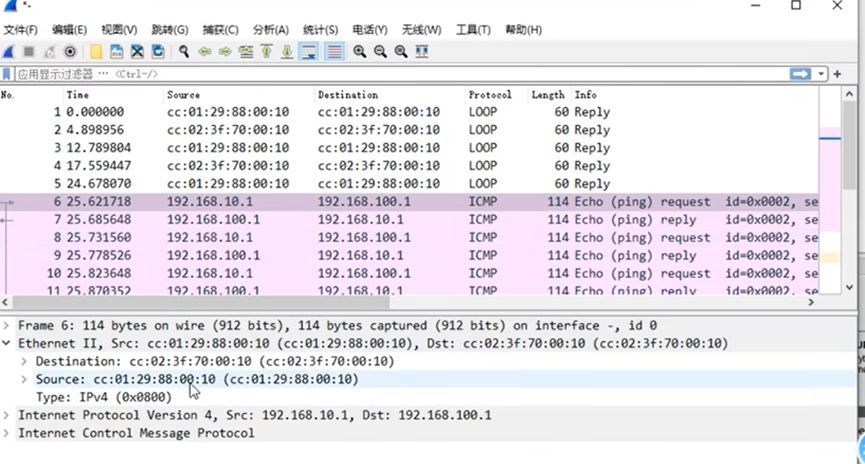Click into the display filter input field
865x464 pixels.
pos(400,74)
